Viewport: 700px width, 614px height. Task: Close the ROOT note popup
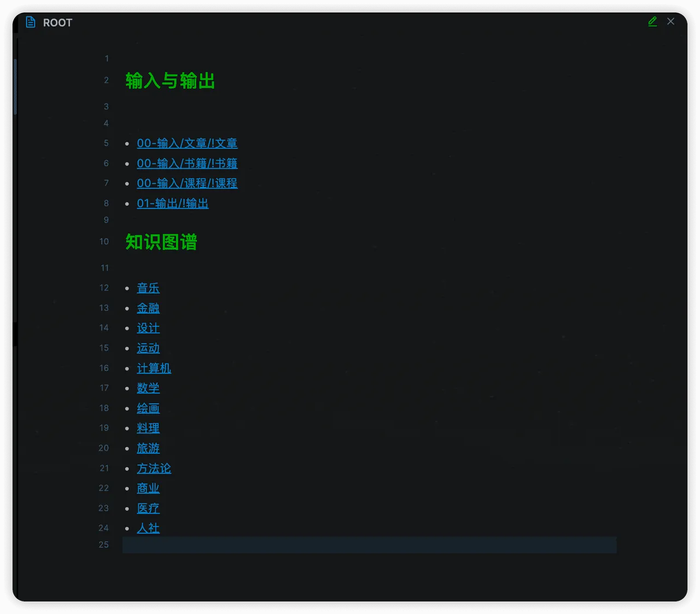click(x=670, y=22)
